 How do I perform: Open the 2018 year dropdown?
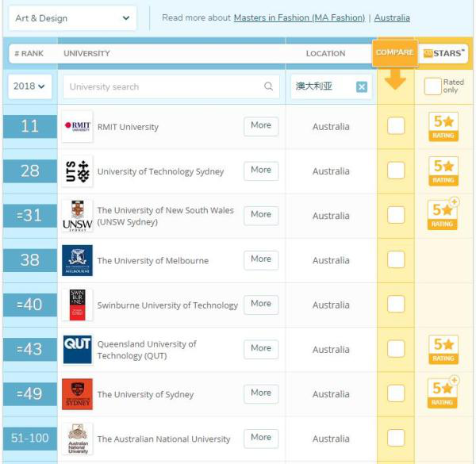[30, 86]
